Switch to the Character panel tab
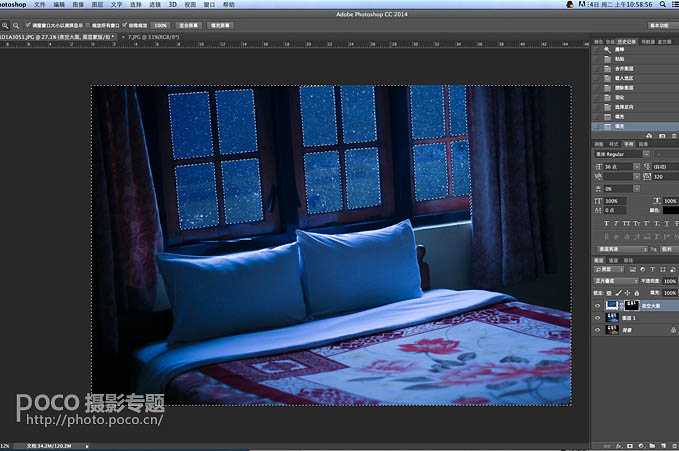 pos(628,144)
